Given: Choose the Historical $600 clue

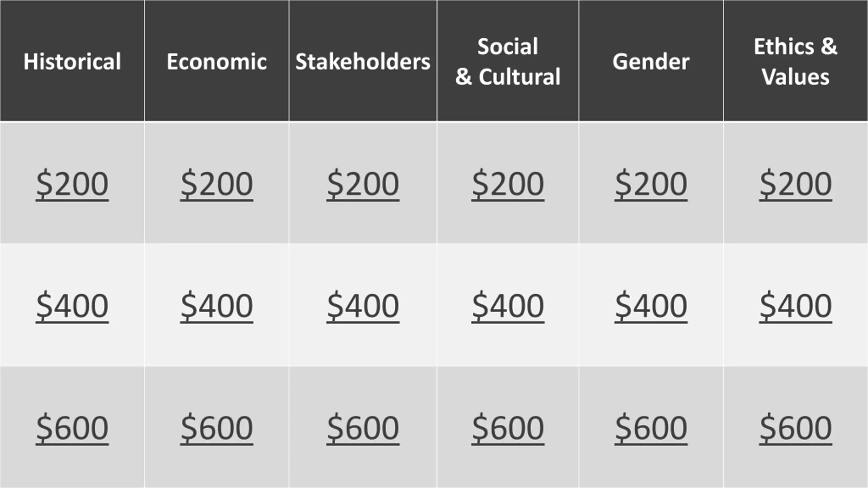Looking at the screenshot, I should [72, 428].
